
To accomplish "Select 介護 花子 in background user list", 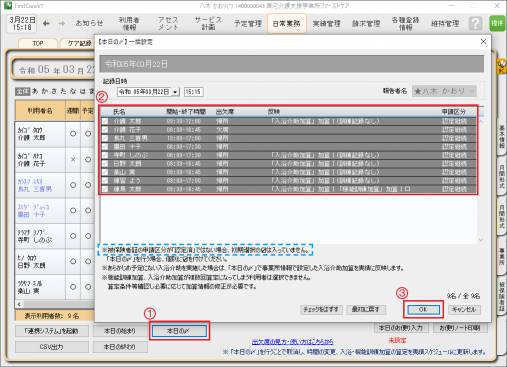I will point(40,160).
